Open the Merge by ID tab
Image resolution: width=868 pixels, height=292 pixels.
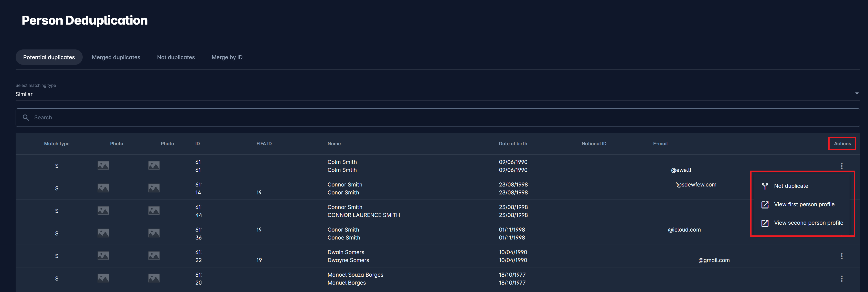pyautogui.click(x=227, y=57)
